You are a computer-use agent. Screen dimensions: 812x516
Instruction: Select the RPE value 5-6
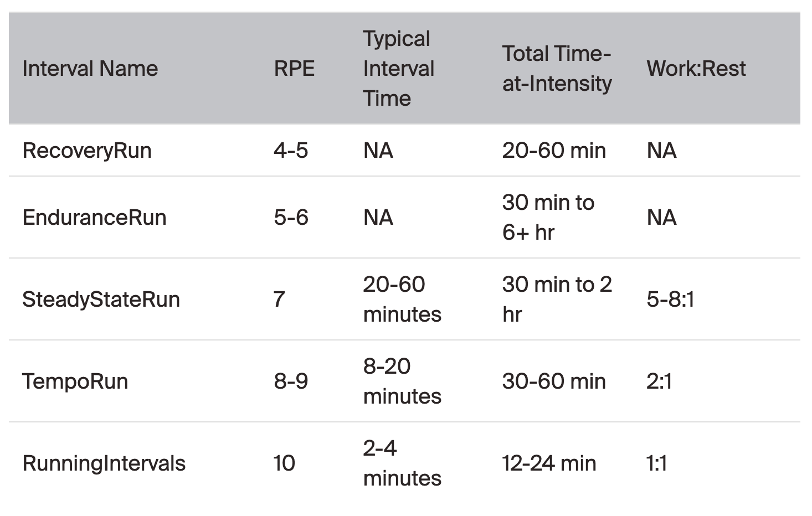tap(291, 218)
